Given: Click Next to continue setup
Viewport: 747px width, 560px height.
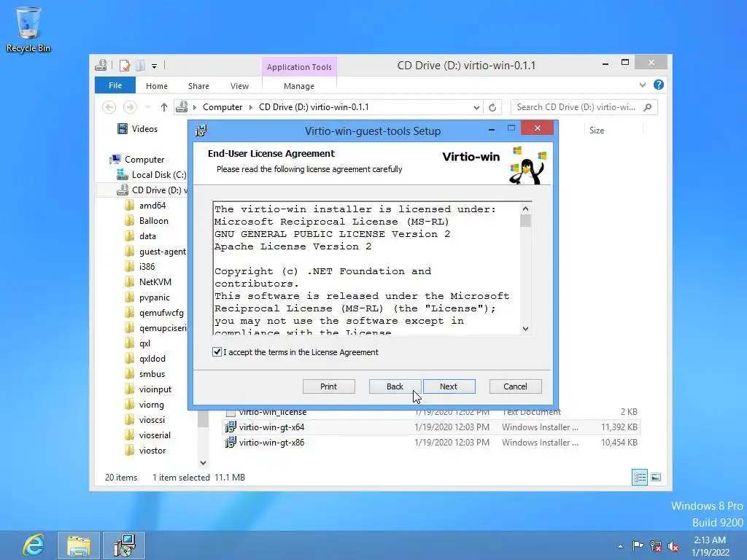Looking at the screenshot, I should pos(449,386).
